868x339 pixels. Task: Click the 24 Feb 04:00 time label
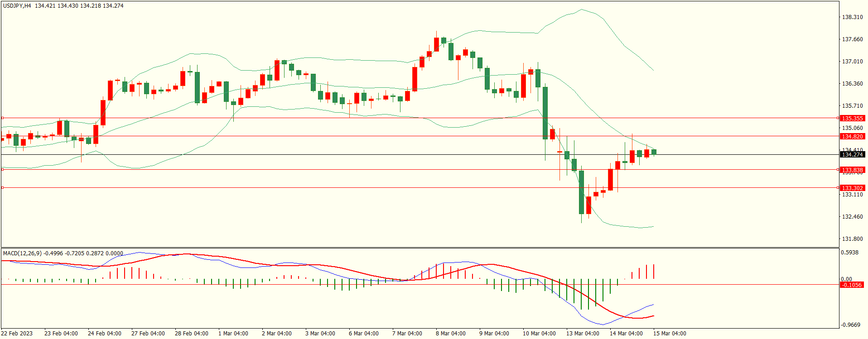(105, 334)
